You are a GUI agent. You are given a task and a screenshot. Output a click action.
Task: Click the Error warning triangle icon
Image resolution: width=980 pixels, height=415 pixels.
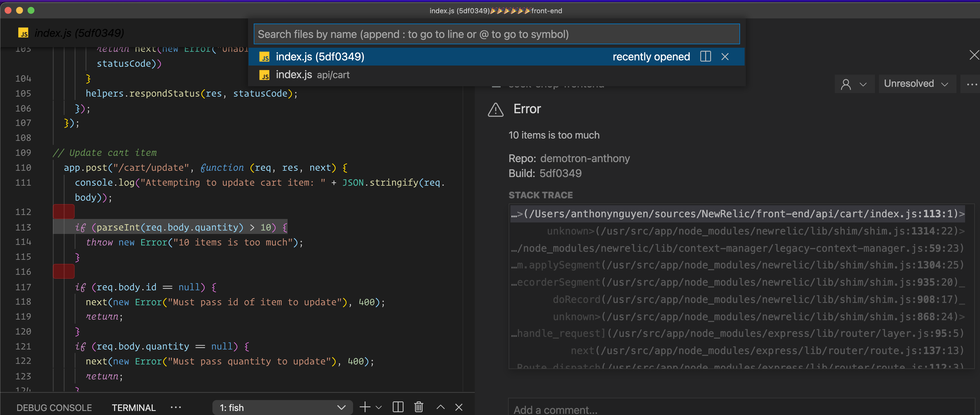pos(495,110)
